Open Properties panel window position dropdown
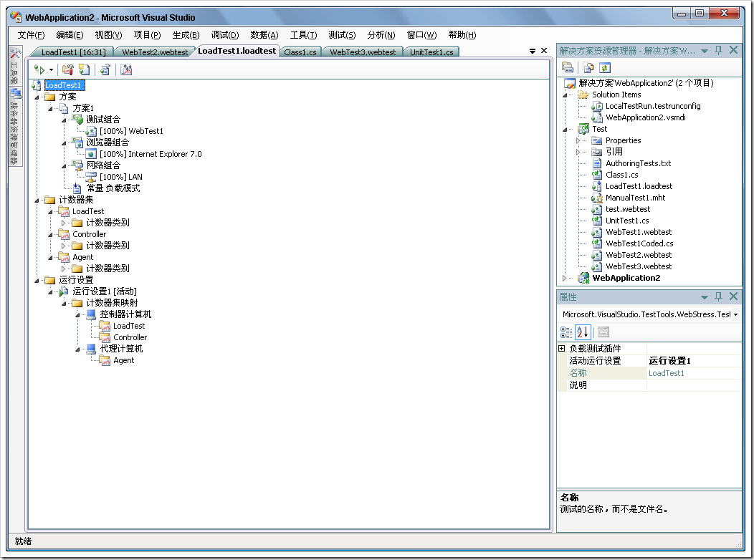The width and height of the screenshot is (754, 560). tap(705, 297)
